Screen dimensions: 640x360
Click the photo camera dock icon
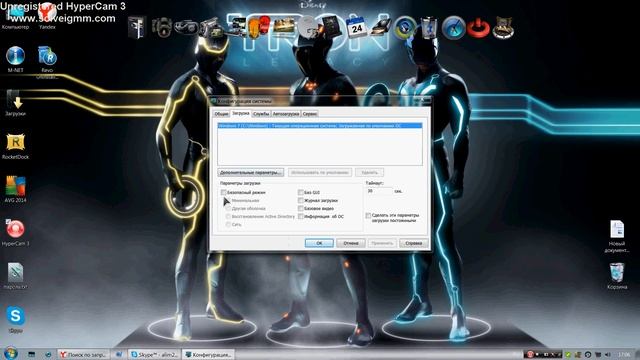click(x=162, y=27)
